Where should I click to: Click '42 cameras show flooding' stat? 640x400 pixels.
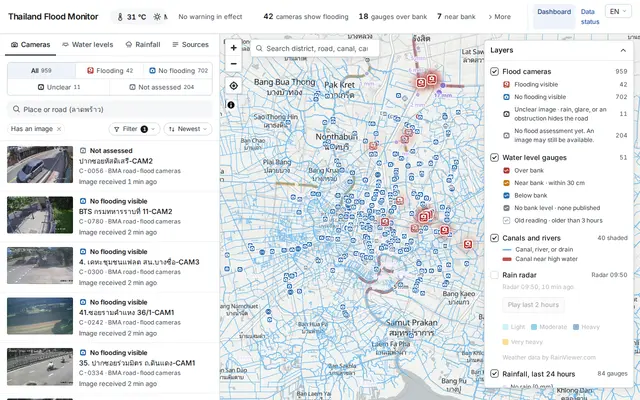tap(306, 17)
